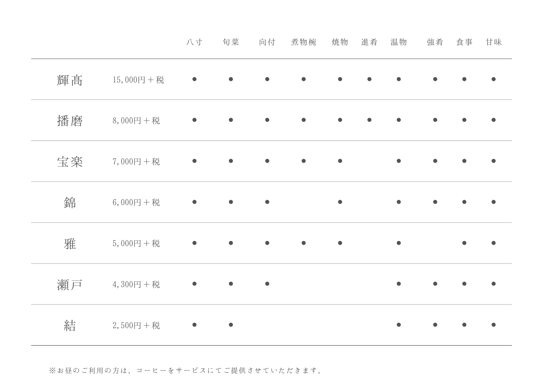The height and width of the screenshot is (392, 555).
Task: Click the 煮物椀 dot in 輝高 row
Action: click(x=304, y=79)
